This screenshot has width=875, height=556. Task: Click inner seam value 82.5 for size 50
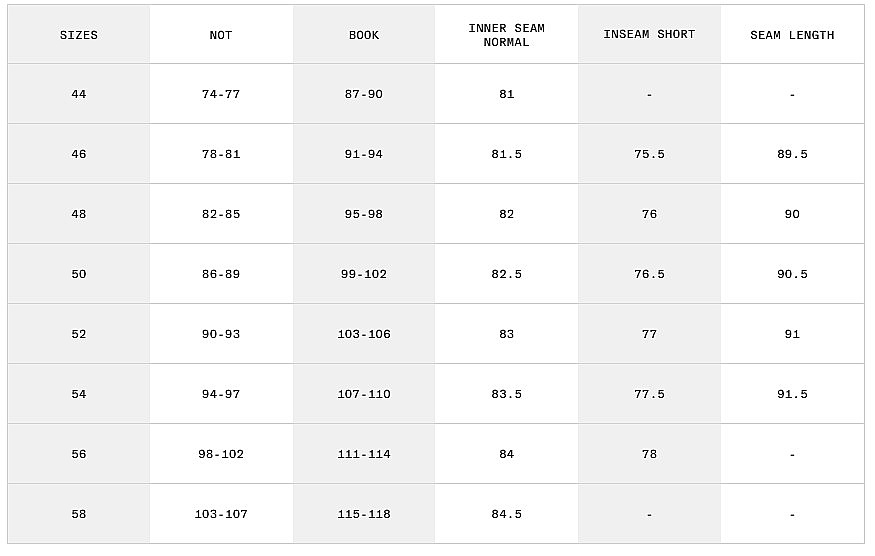click(x=507, y=274)
